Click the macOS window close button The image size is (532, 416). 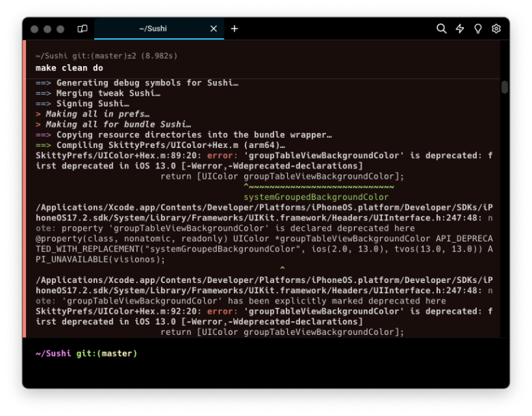[x=34, y=29]
